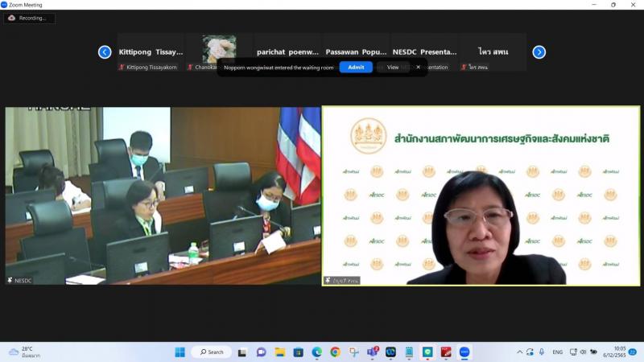
Task: Select the active speaker video with green border
Action: pos(481,195)
